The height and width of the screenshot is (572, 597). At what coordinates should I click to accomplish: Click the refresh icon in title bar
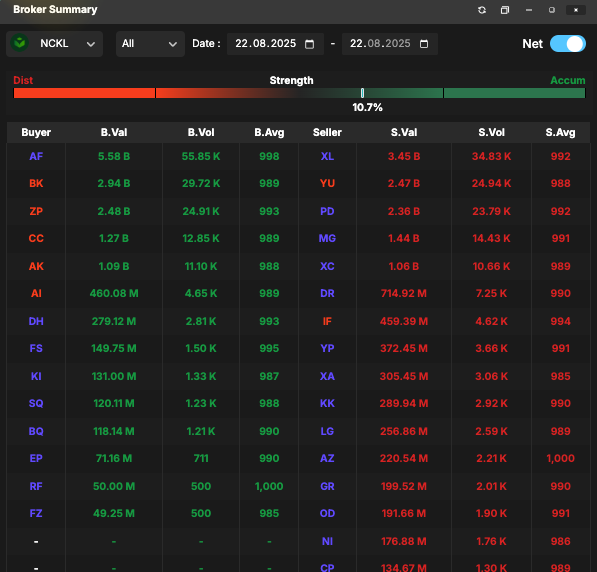click(x=482, y=10)
